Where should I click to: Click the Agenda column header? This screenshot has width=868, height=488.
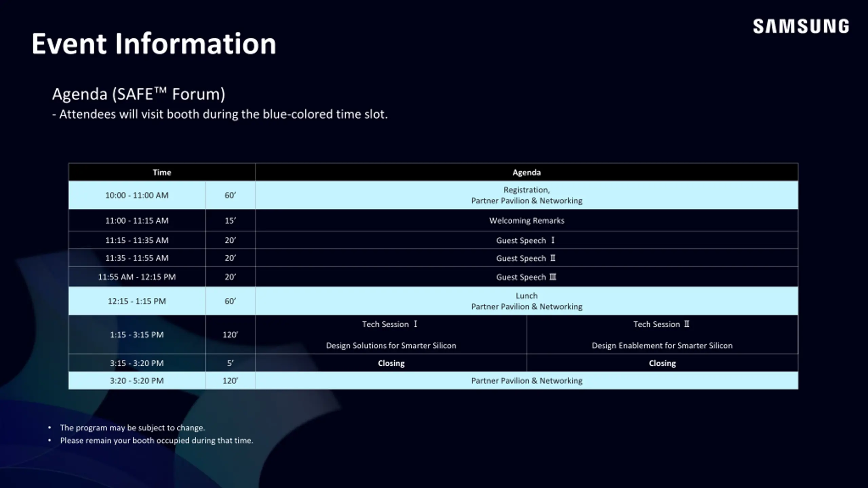tap(527, 172)
